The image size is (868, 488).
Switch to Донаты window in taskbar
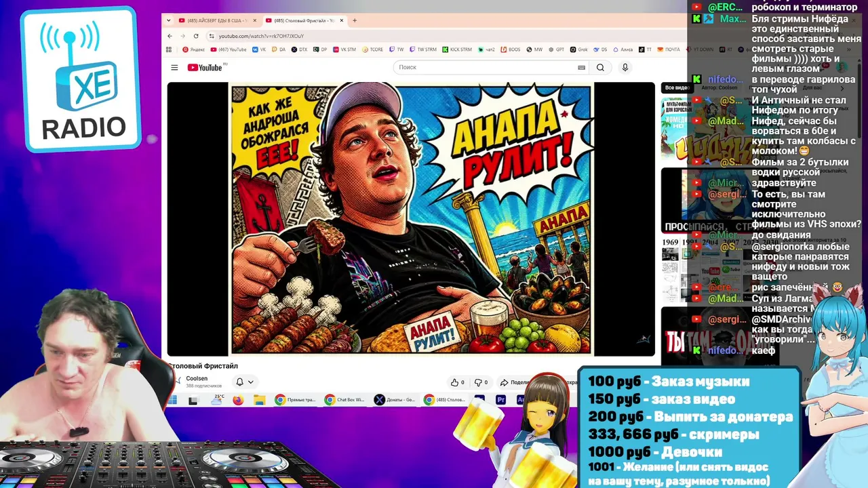(x=395, y=400)
